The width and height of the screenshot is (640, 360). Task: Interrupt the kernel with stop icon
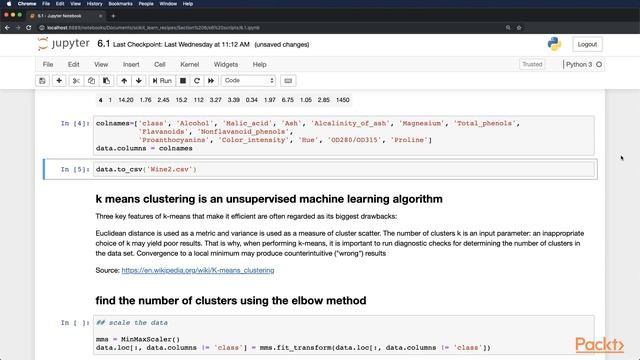(183, 81)
